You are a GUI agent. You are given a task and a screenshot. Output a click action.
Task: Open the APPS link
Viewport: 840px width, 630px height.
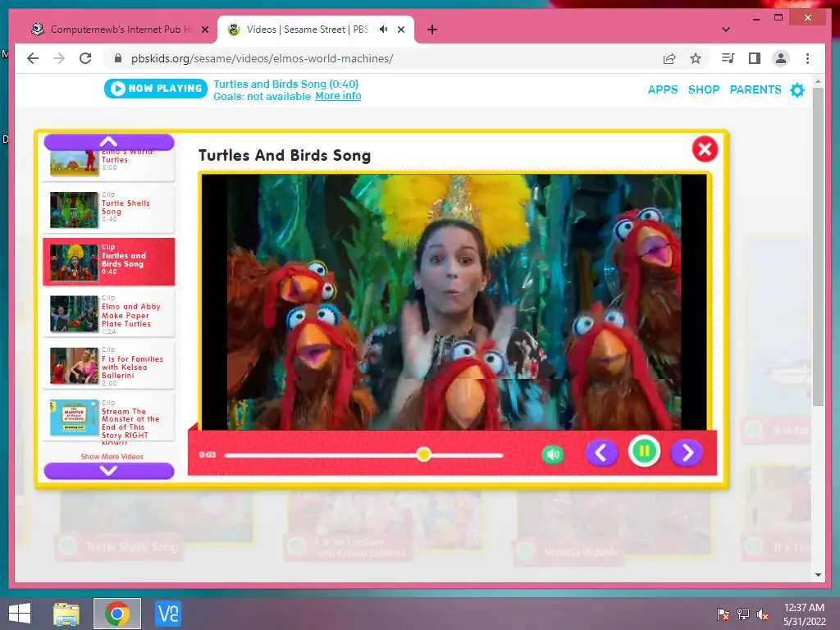[663, 89]
